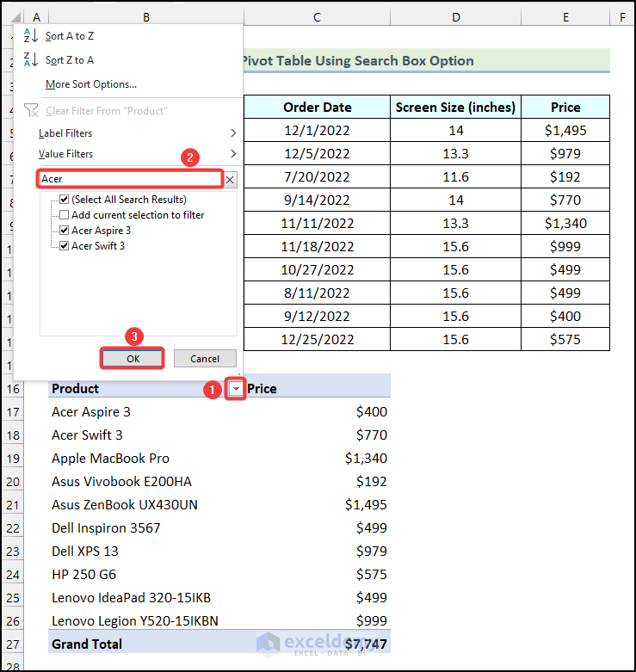This screenshot has width=636, height=672.
Task: Choose Sort A to Z
Action: (70, 36)
